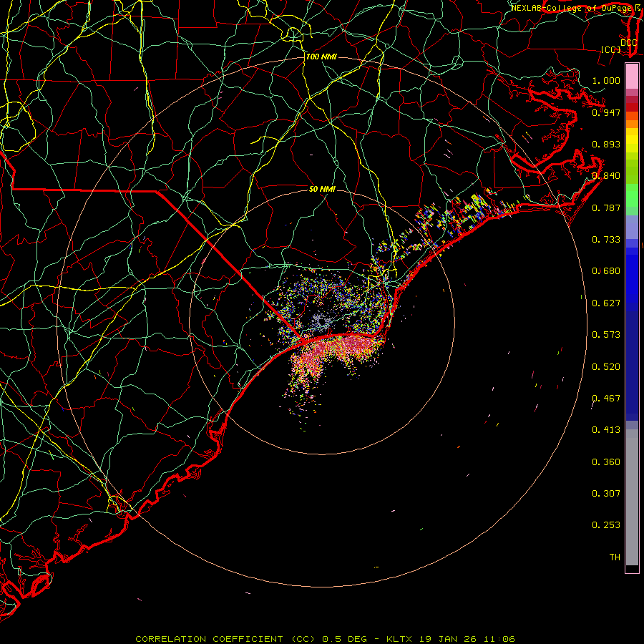This screenshot has height=644, width=644.
Task: Click the pink swatch beside 1.000
Action: (x=632, y=77)
